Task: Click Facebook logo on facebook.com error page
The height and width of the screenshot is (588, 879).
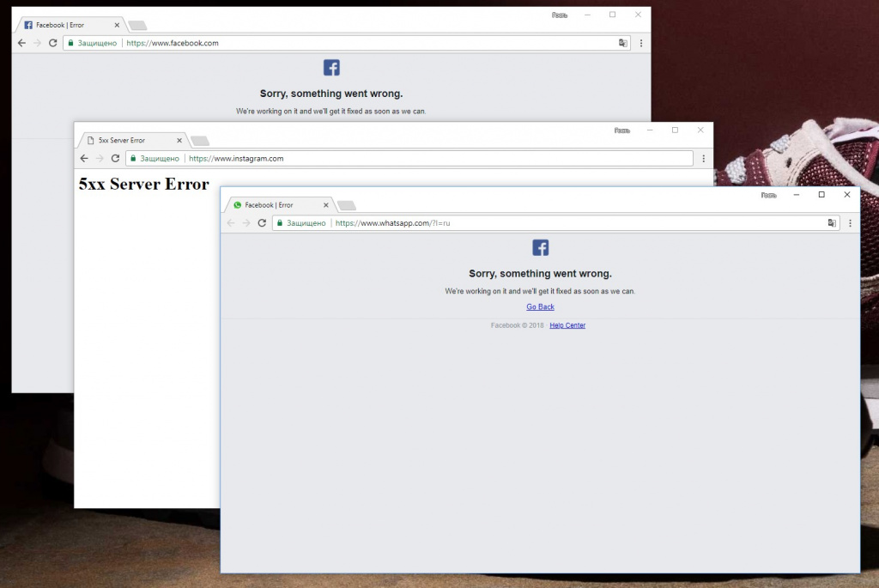Action: pyautogui.click(x=331, y=68)
